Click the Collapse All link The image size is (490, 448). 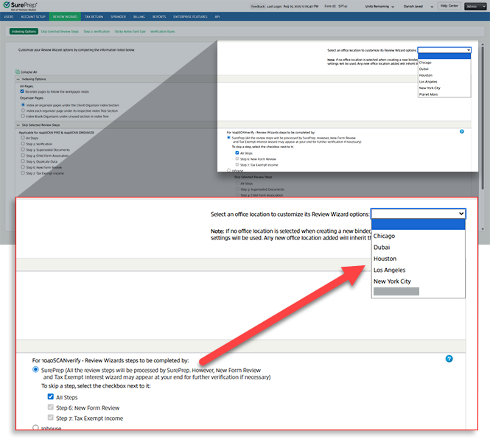[29, 72]
